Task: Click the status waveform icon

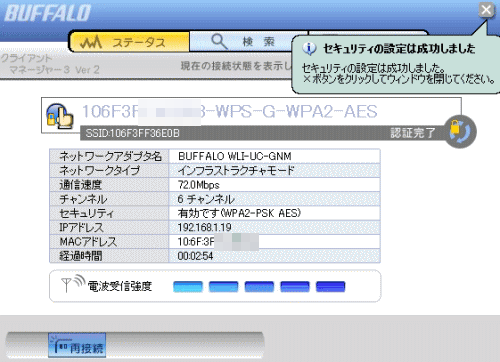Action: [91, 42]
